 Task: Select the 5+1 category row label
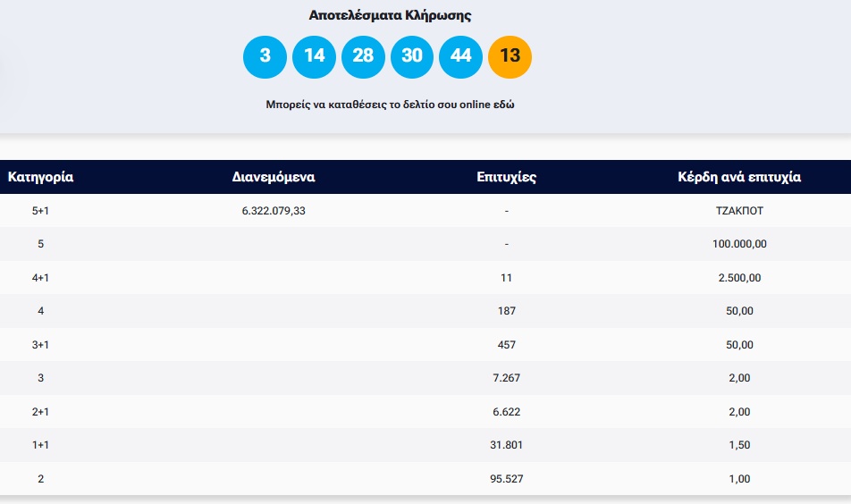[40, 211]
